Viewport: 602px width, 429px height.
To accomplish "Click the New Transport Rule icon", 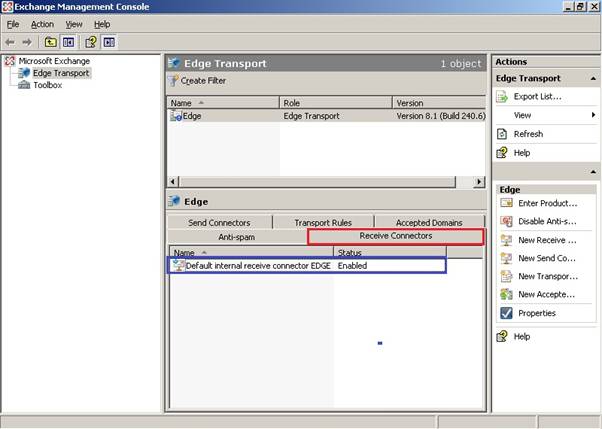I will point(506,276).
